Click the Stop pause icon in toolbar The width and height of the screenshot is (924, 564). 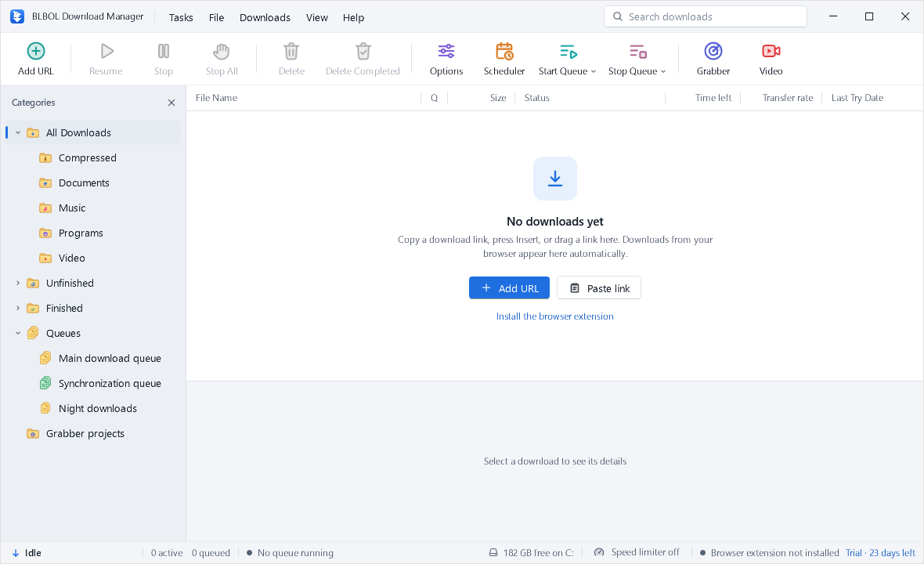[163, 52]
